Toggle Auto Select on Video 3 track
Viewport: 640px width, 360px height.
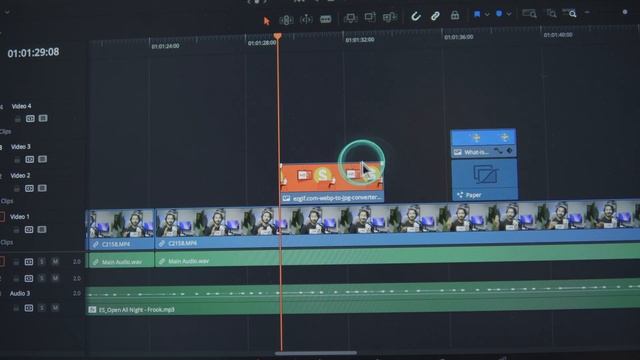pos(30,159)
